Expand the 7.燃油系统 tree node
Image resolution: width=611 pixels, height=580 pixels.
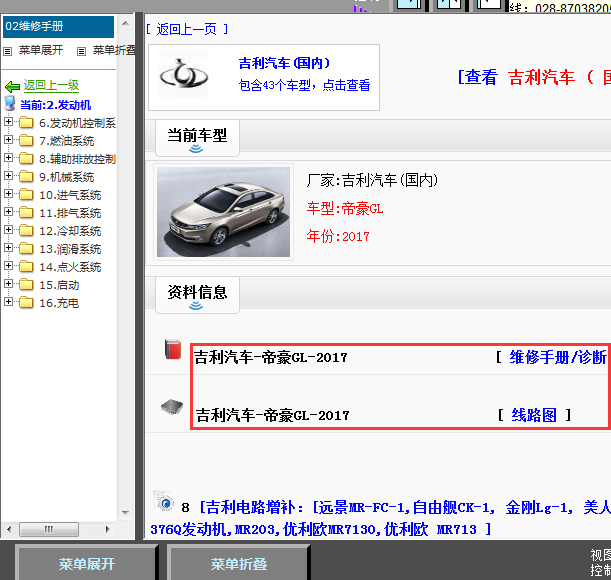(8, 140)
